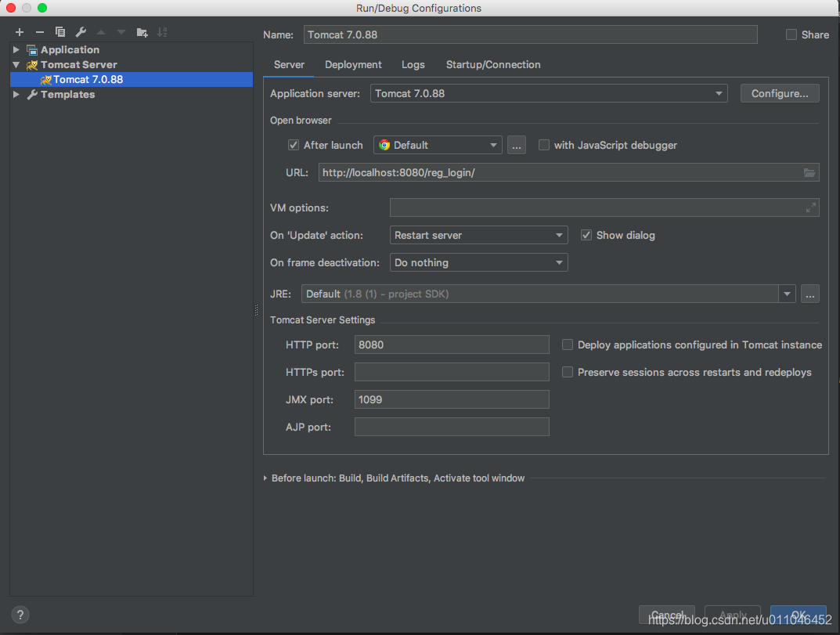Open browser list with ellipsis button
Image resolution: width=840 pixels, height=635 pixels.
pyautogui.click(x=517, y=145)
